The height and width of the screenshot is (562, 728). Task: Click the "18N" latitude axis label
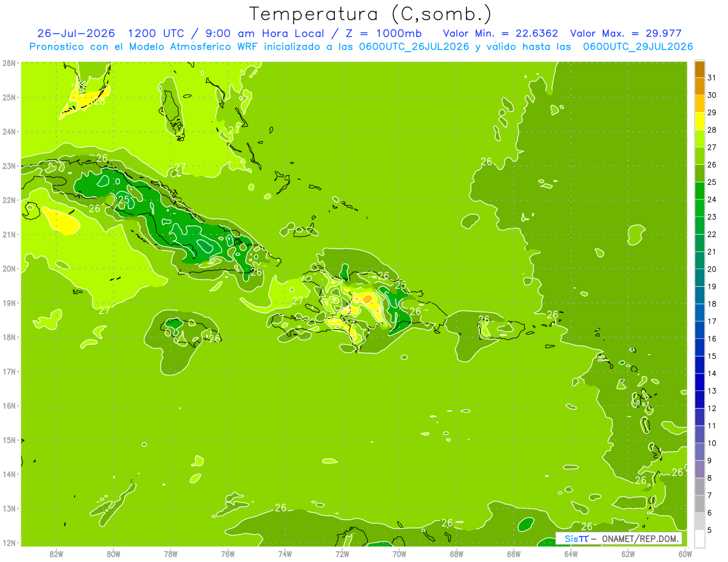[8, 337]
